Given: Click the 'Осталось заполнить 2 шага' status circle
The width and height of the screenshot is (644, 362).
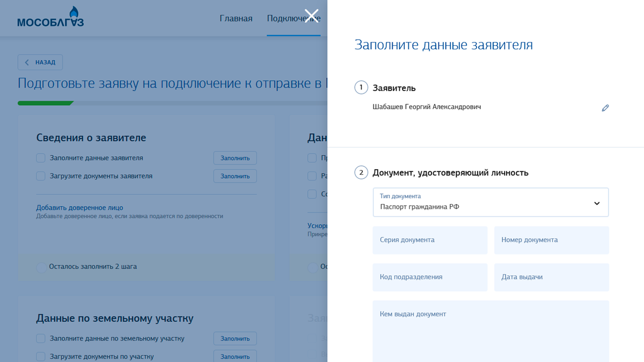Looking at the screenshot, I should 41,267.
